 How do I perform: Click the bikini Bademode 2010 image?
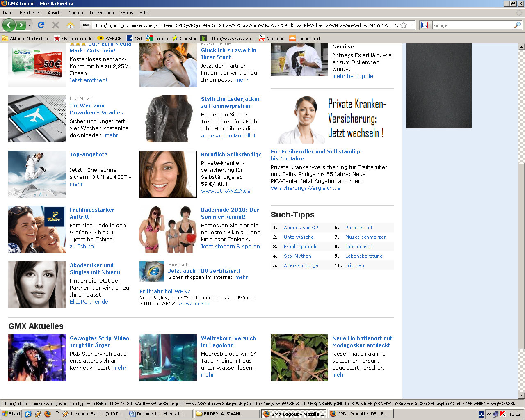[x=168, y=229]
